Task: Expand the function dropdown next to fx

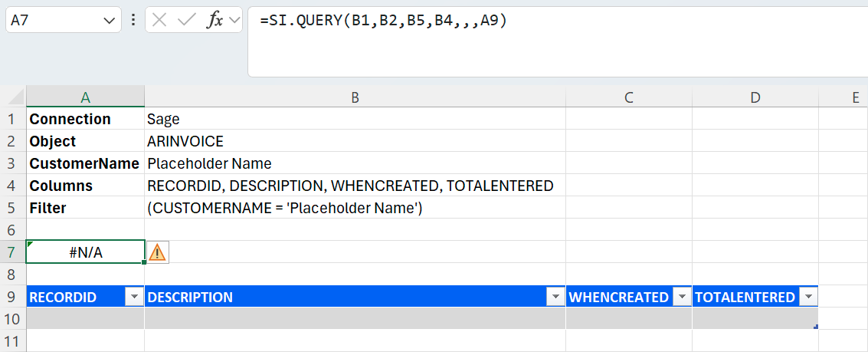Action: click(x=234, y=21)
